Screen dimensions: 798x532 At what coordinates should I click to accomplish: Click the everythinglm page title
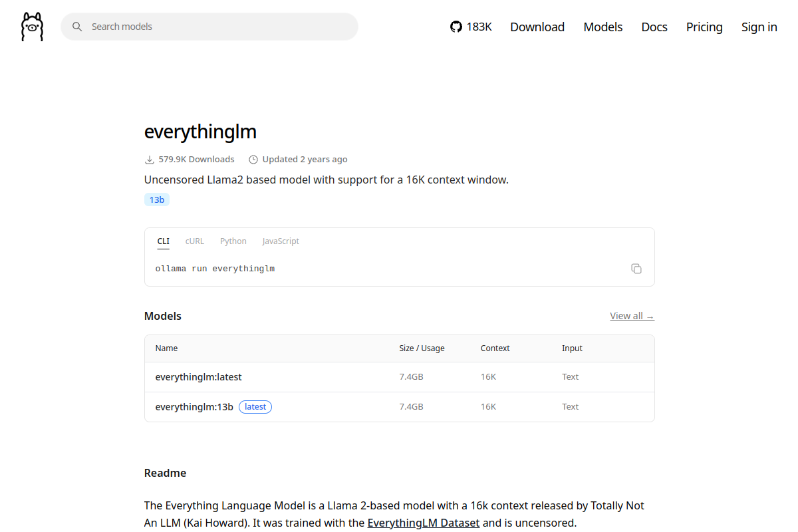click(x=200, y=132)
